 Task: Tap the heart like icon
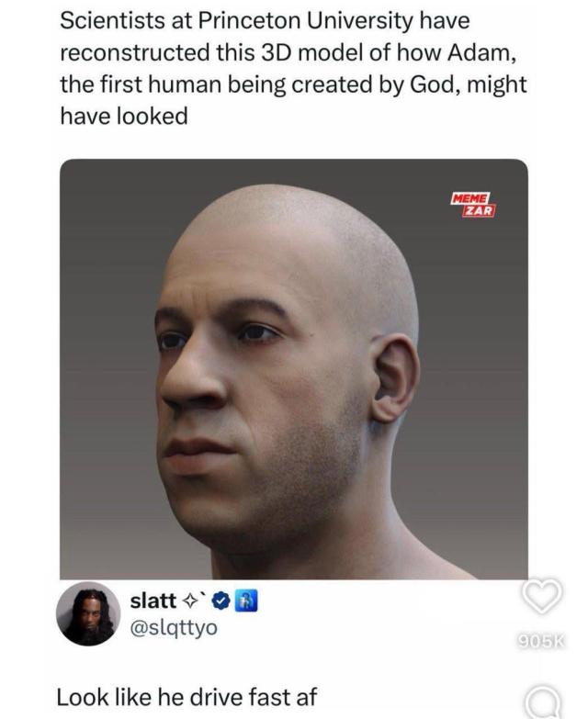542,596
